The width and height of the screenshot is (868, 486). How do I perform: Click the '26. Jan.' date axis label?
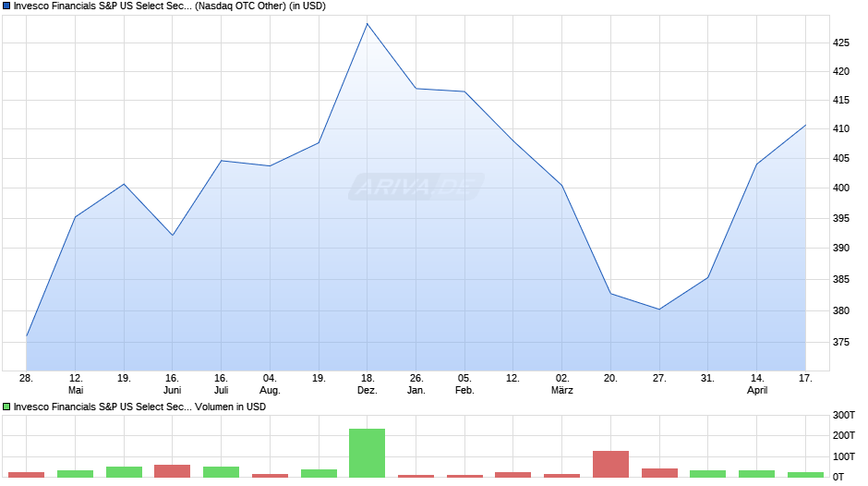(416, 384)
